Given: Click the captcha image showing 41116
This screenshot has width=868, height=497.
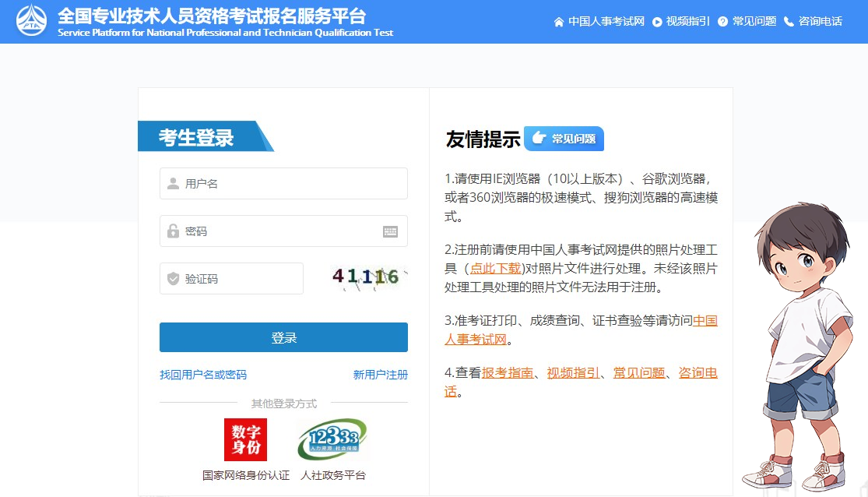Looking at the screenshot, I should click(x=366, y=277).
